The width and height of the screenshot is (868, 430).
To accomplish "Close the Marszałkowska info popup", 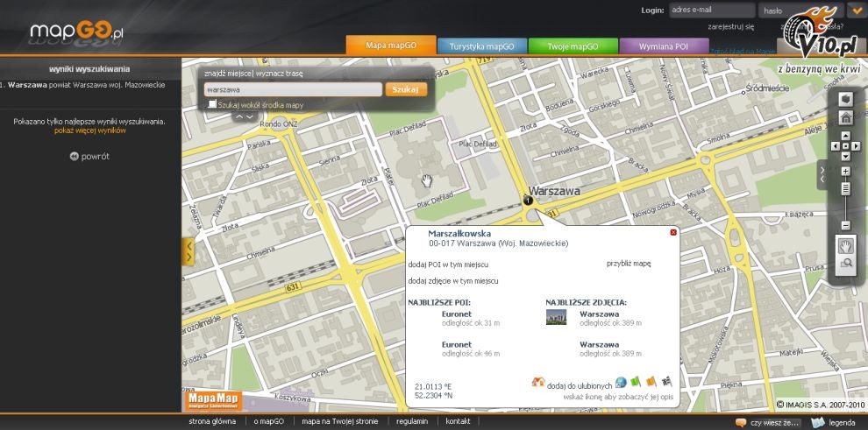I will [x=673, y=232].
